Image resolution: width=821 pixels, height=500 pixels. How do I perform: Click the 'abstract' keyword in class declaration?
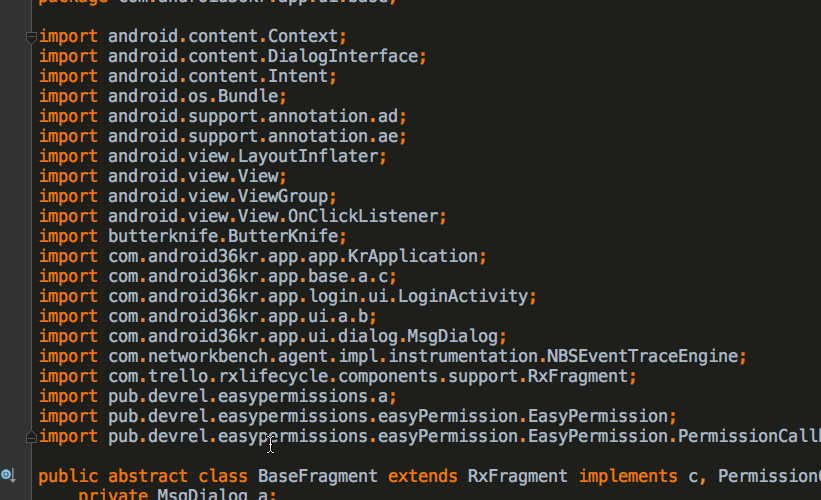click(x=148, y=476)
